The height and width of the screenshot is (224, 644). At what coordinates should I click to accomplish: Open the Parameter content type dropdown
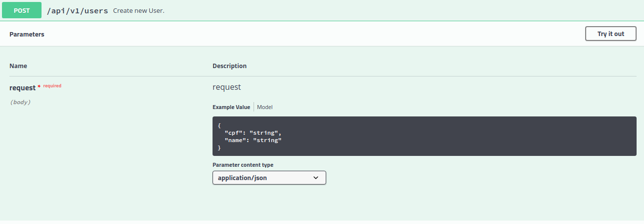269,178
